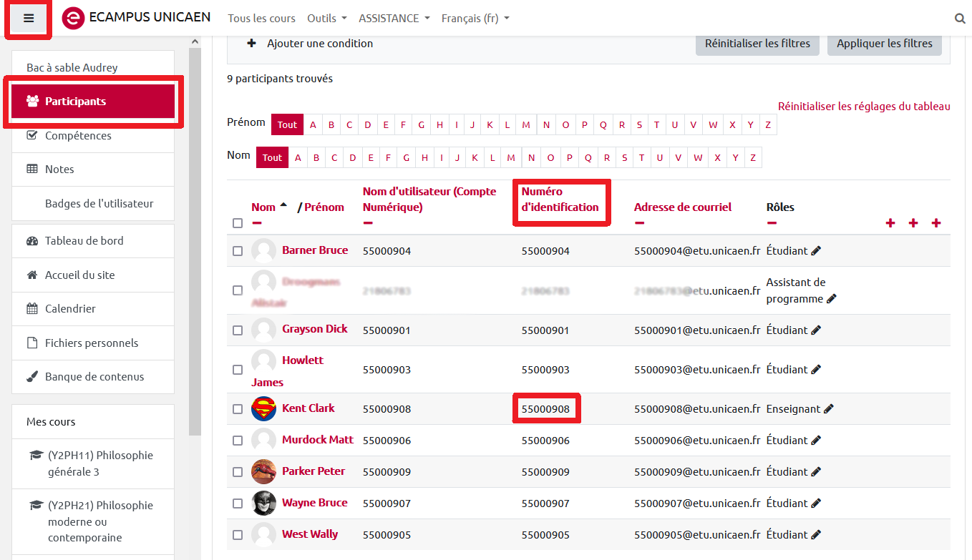Tick the select-all participants checkbox

[x=238, y=223]
